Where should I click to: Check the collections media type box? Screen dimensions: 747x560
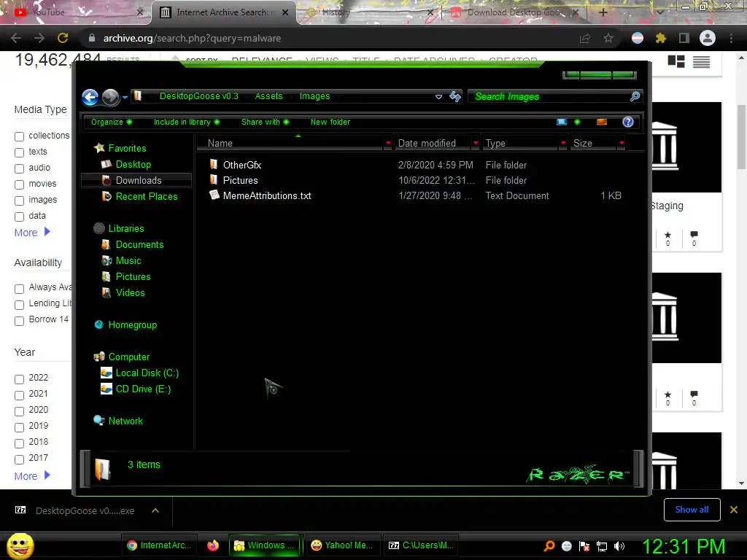click(x=19, y=136)
